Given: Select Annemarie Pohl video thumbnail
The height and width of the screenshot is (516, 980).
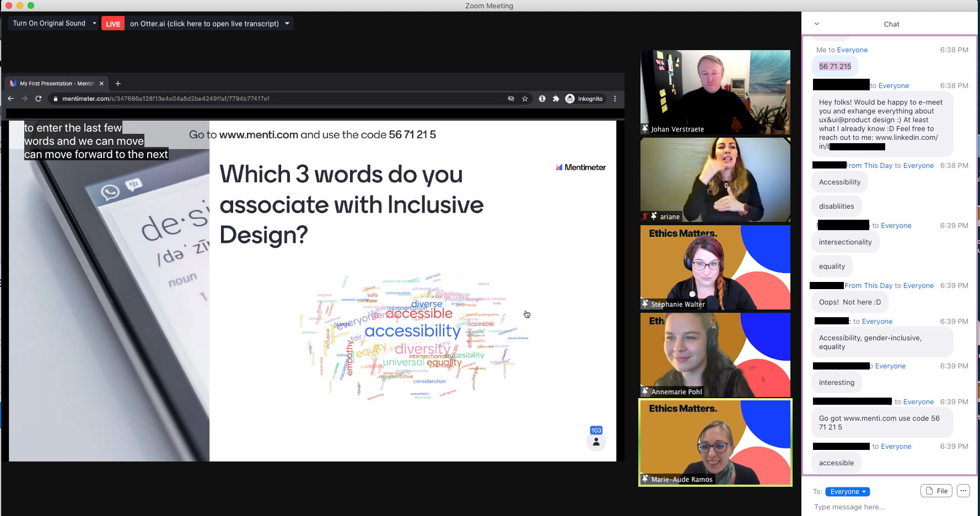Looking at the screenshot, I should (715, 355).
